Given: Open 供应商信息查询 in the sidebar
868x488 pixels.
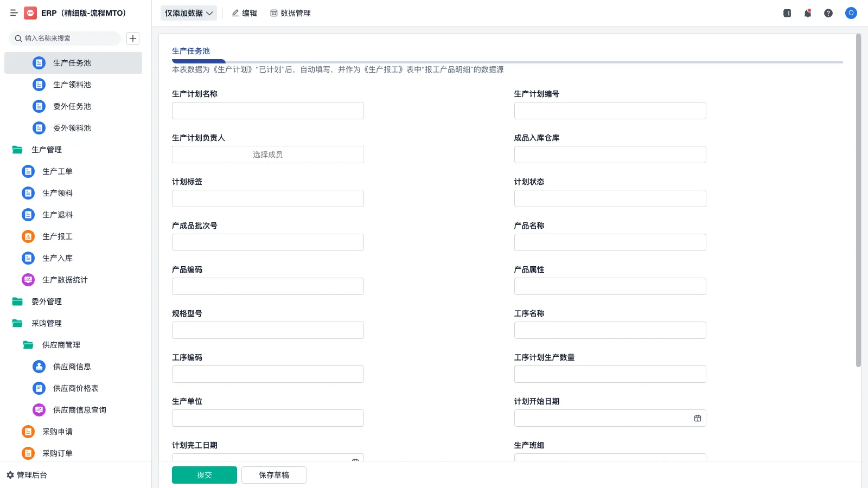Looking at the screenshot, I should click(79, 410).
